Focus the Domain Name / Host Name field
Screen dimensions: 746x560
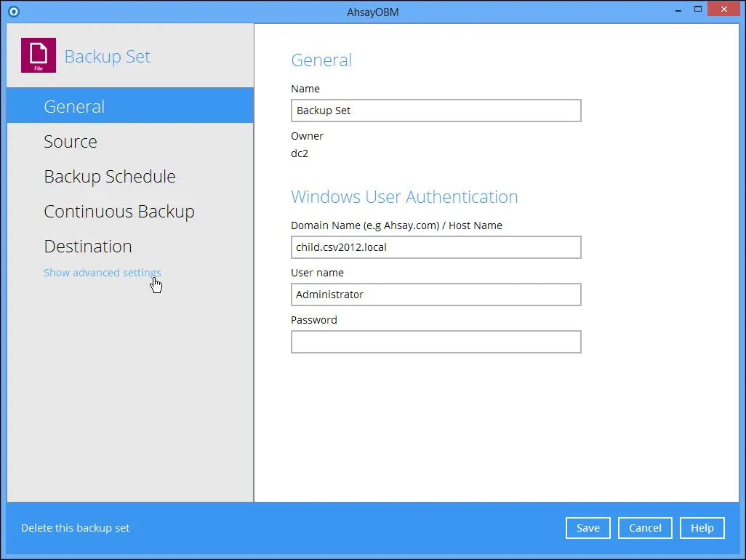pyautogui.click(x=436, y=247)
